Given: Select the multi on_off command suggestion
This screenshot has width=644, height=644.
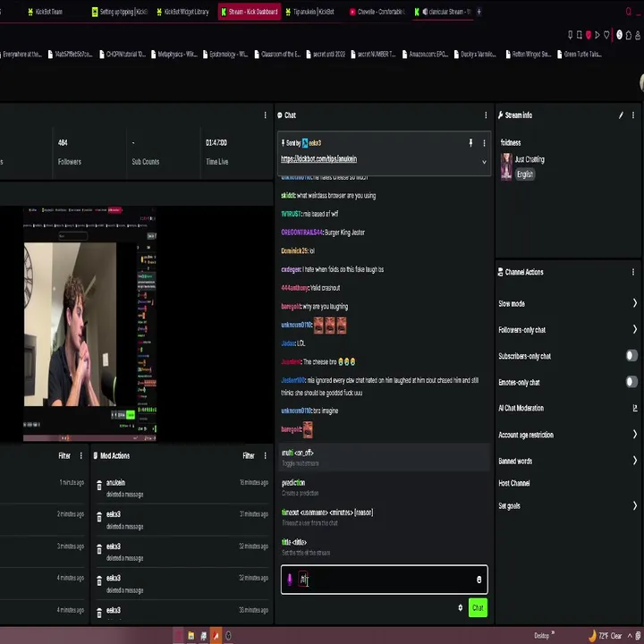Looking at the screenshot, I should pos(384,457).
